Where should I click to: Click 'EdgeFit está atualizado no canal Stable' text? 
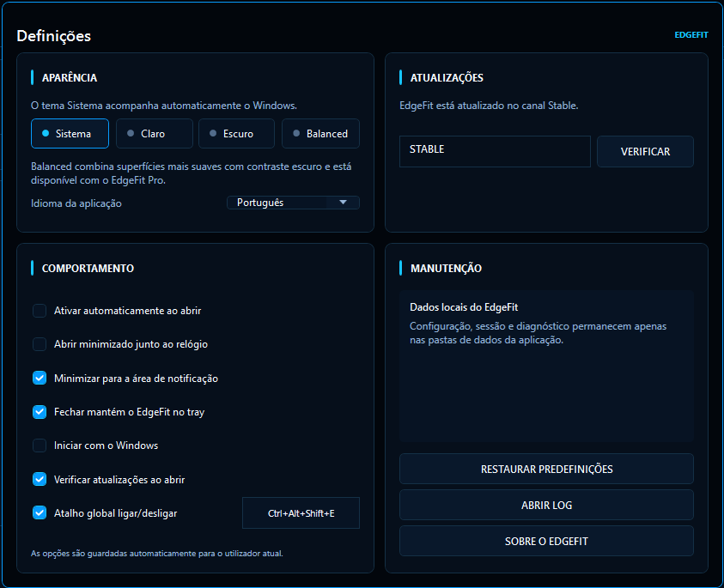489,106
